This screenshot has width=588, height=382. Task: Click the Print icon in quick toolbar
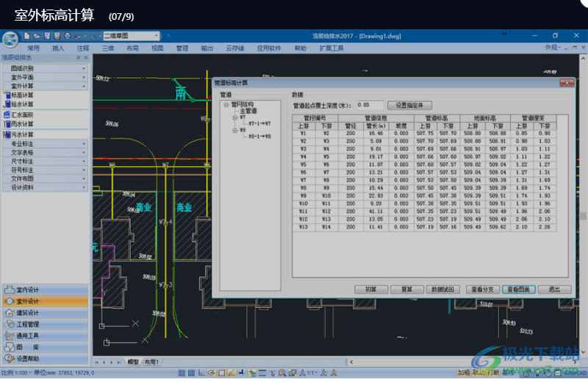pyautogui.click(x=68, y=36)
